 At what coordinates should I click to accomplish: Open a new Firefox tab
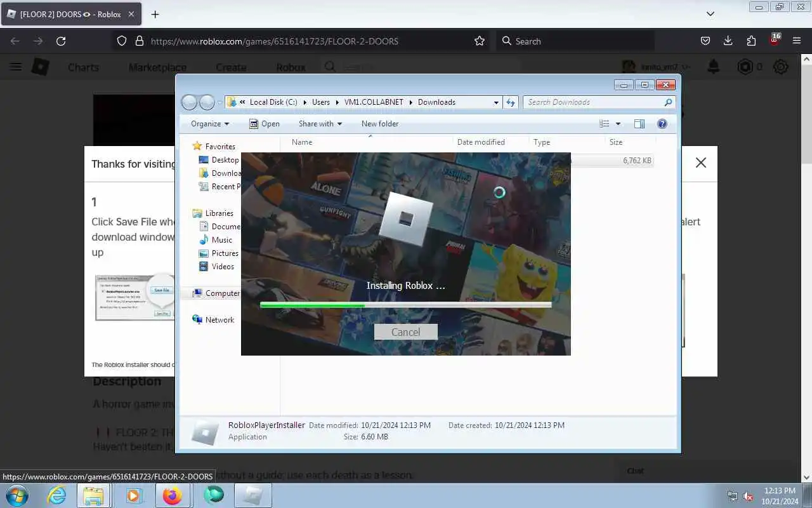pyautogui.click(x=155, y=14)
